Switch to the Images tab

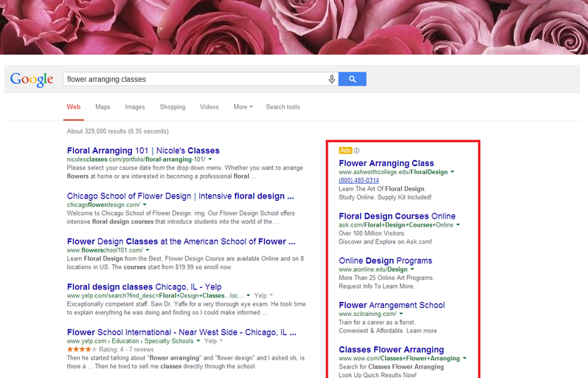[x=135, y=107]
